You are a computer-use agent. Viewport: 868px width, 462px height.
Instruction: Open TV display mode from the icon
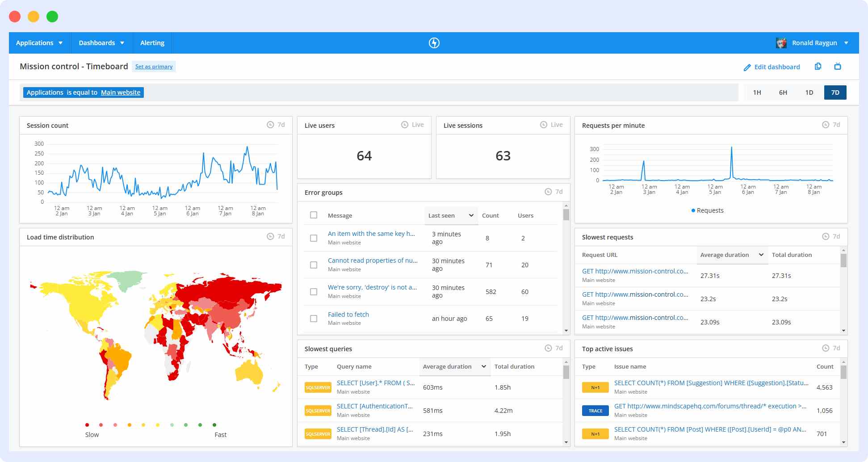pyautogui.click(x=838, y=66)
